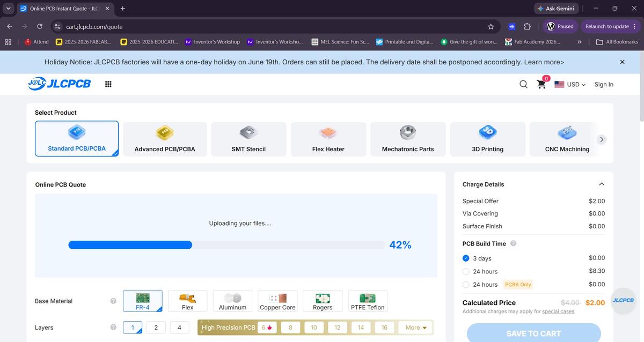Choose 2 layers
The height and width of the screenshot is (342, 644).
point(156,328)
